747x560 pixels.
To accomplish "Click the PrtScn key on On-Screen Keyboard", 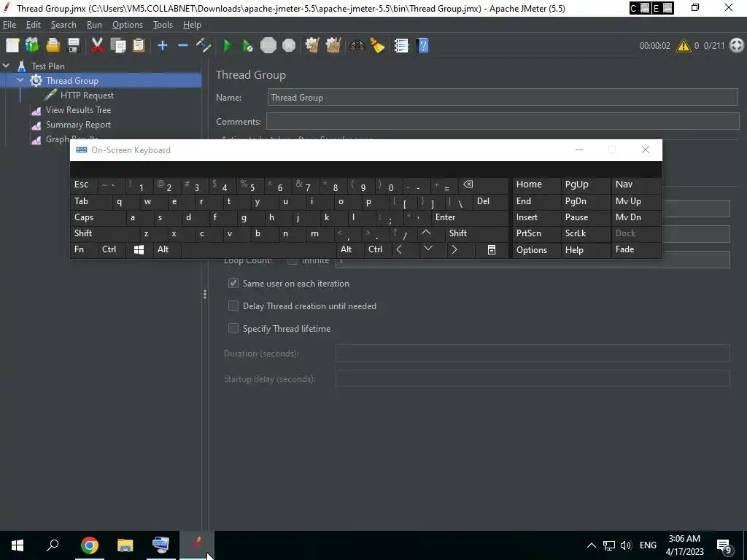I will 536,233.
